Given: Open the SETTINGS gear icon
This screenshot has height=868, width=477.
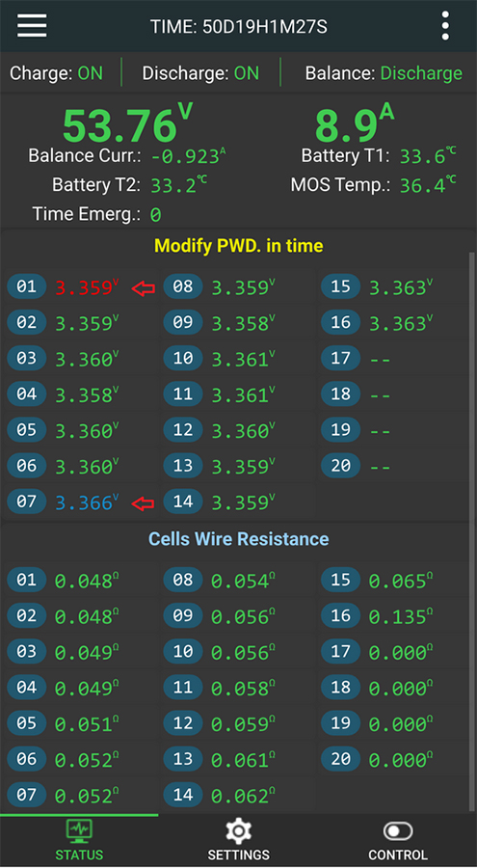Looking at the screenshot, I should pyautogui.click(x=239, y=831).
